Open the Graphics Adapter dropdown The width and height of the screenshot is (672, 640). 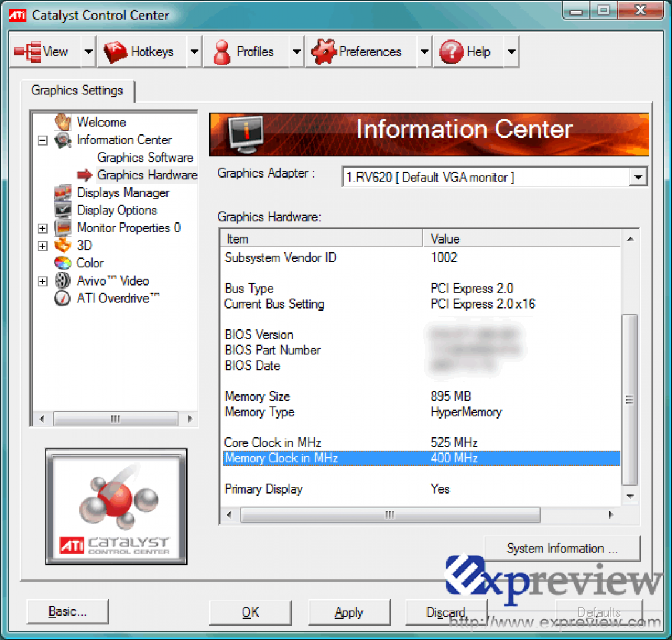(638, 177)
